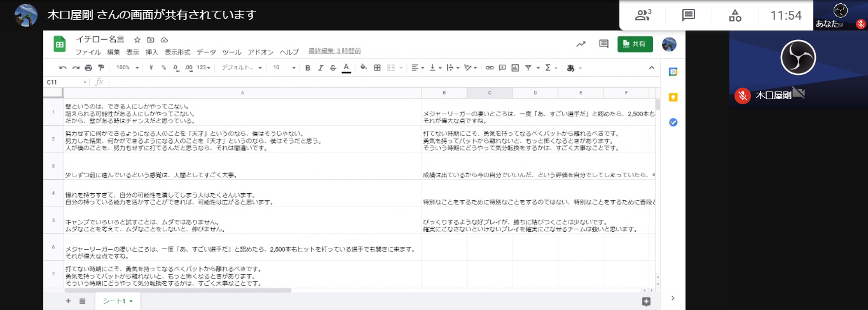Open the Functions sigma dropdown
The width and height of the screenshot is (868, 310).
point(551,67)
